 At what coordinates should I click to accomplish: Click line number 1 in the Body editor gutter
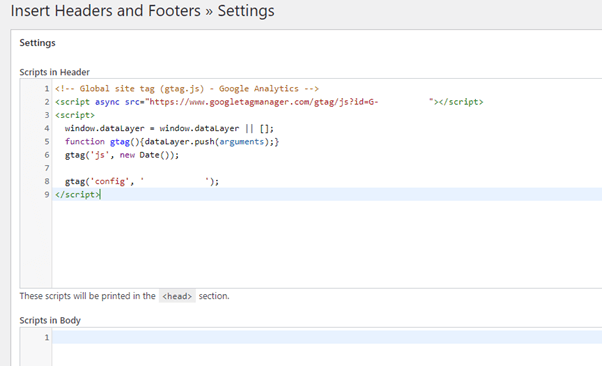(x=47, y=338)
